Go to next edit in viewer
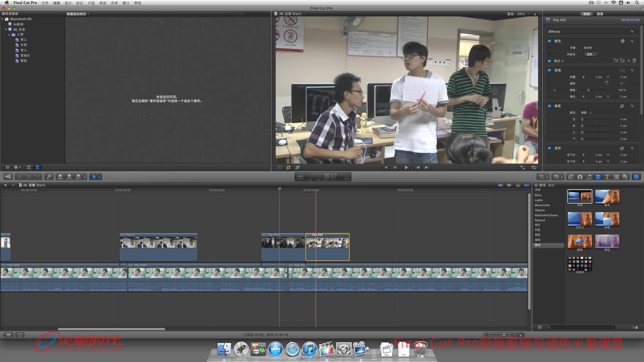Viewport: 644px width, 362px height. [427, 167]
